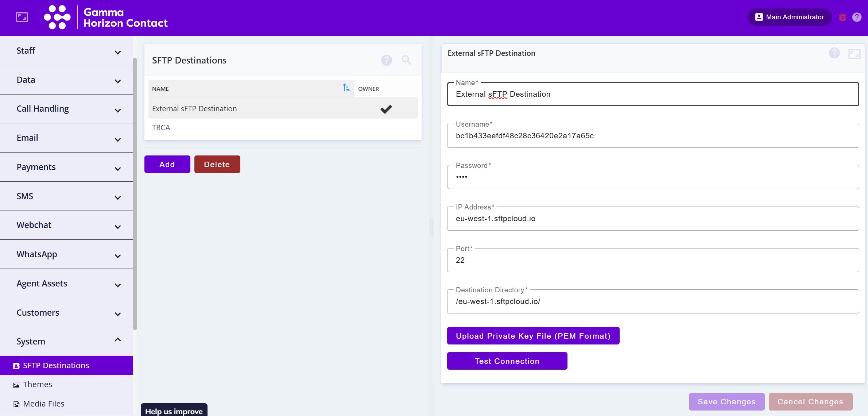Click help icon in SFTP Destinations panel
Screen dimensions: 868x416
387,60
